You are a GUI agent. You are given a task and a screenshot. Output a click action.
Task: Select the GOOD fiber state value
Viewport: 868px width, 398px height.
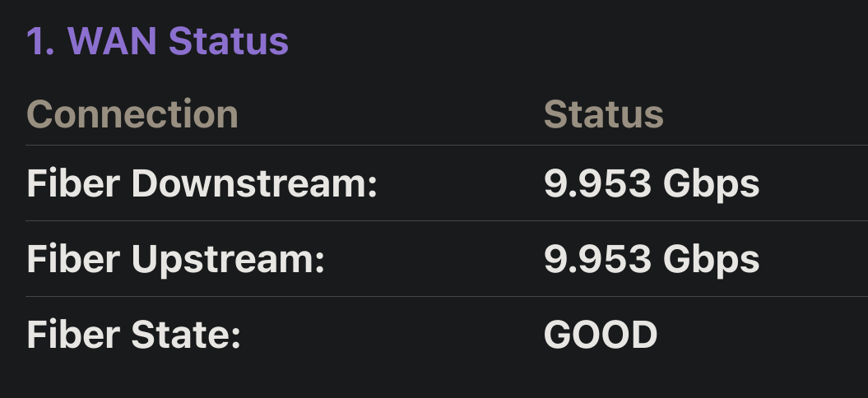tap(601, 335)
